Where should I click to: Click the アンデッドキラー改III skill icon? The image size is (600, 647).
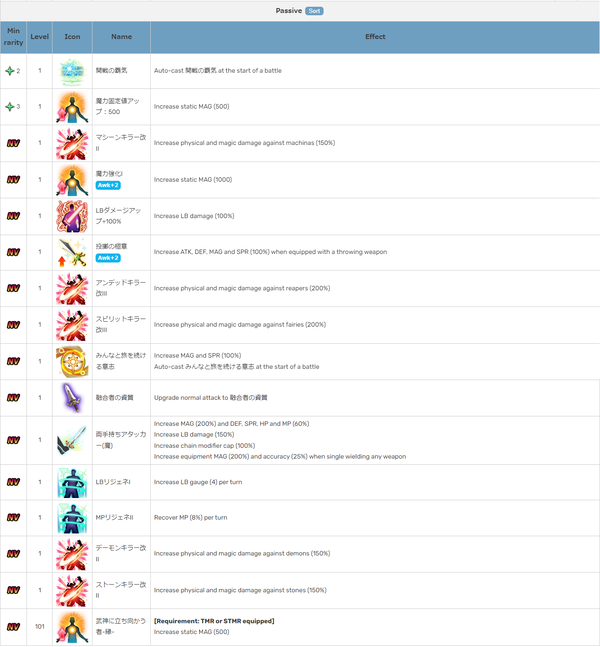(x=72, y=288)
